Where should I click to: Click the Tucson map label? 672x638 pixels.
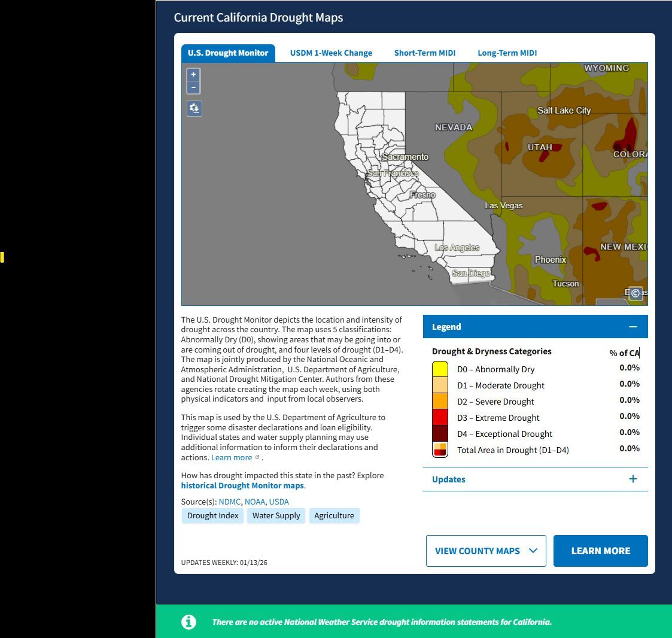tap(565, 284)
